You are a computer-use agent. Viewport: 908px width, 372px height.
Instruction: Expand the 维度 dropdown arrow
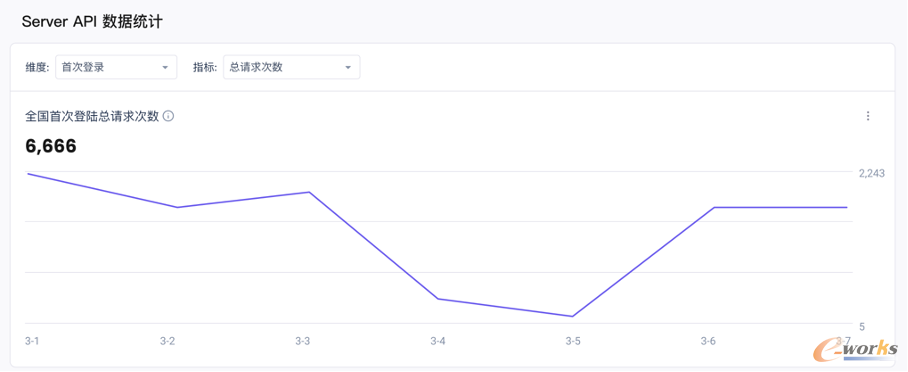(165, 67)
